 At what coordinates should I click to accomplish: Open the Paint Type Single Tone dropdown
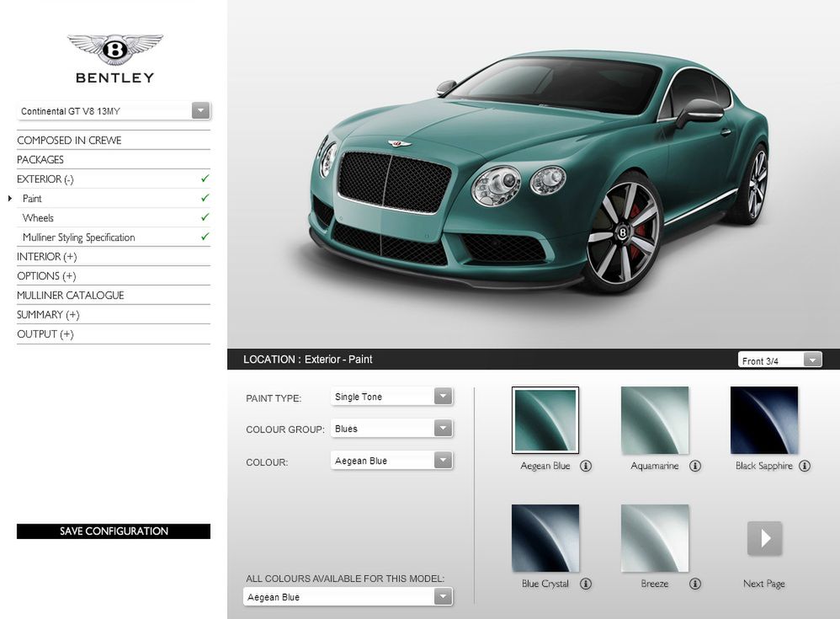point(391,397)
